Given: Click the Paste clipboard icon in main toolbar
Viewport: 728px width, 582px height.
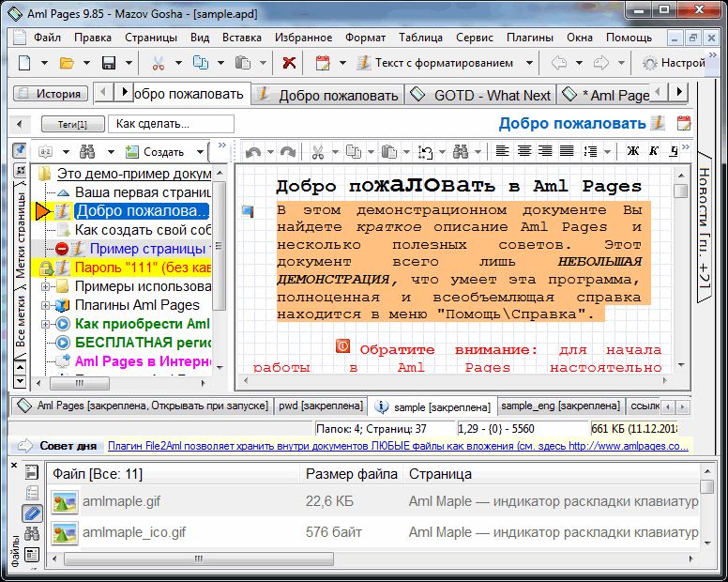Looking at the screenshot, I should 242,63.
